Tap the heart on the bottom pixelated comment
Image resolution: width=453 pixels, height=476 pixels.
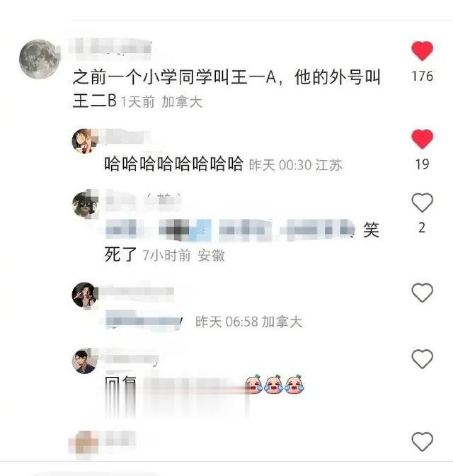click(x=422, y=441)
